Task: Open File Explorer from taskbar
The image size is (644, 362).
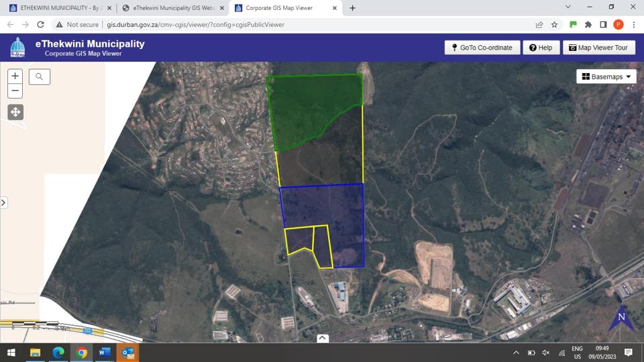Action: pyautogui.click(x=36, y=353)
